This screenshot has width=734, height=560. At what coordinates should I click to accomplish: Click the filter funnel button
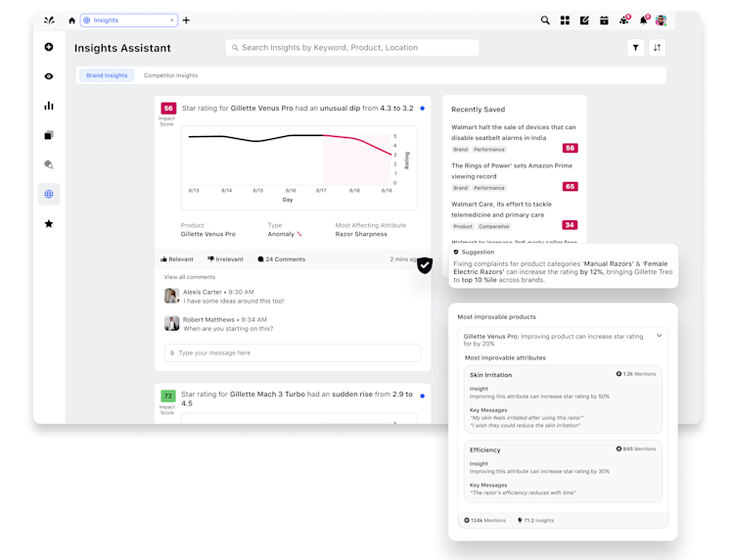coord(636,47)
